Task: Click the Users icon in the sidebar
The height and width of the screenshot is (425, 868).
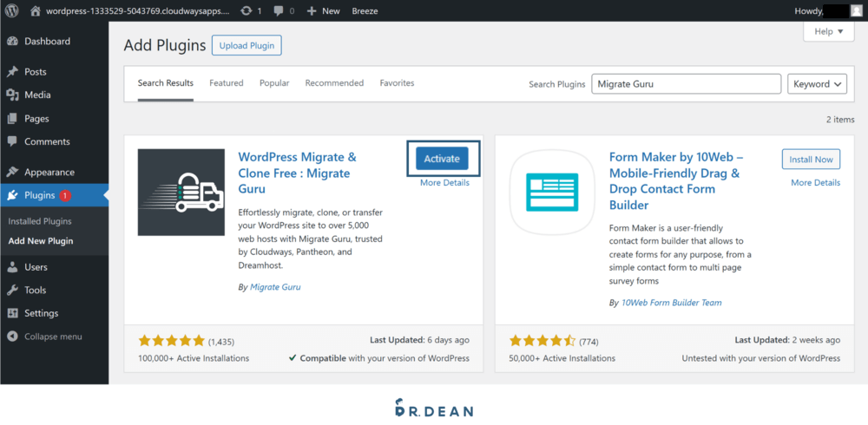Action: [x=13, y=267]
